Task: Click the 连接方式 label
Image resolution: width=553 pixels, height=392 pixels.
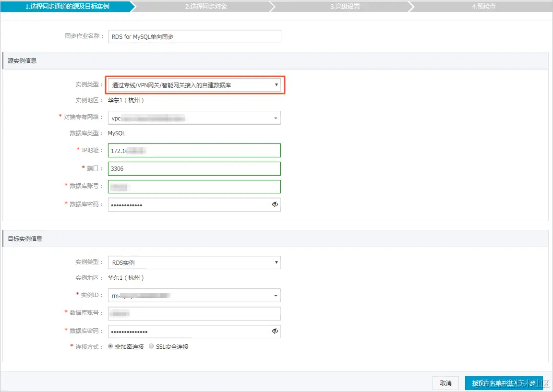Action: (x=89, y=347)
